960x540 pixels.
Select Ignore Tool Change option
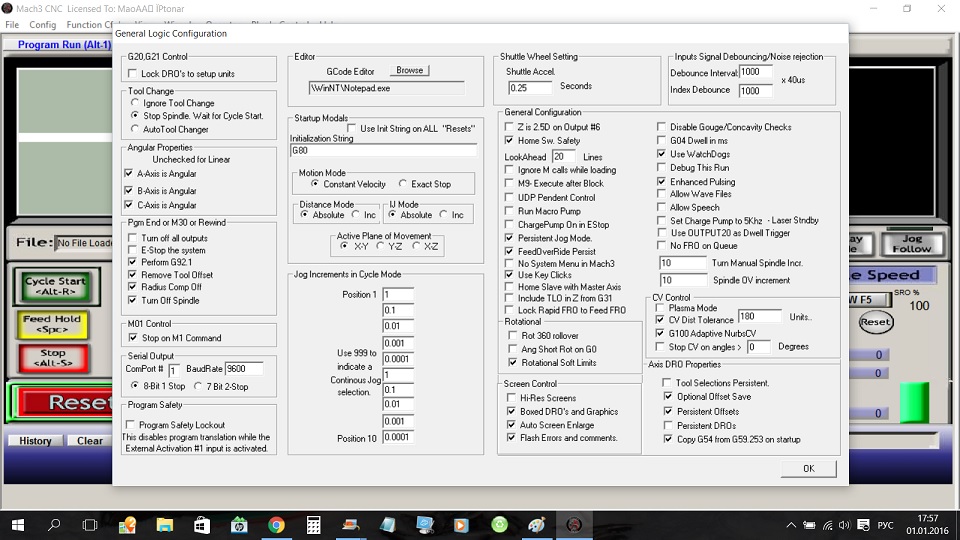pyautogui.click(x=135, y=103)
